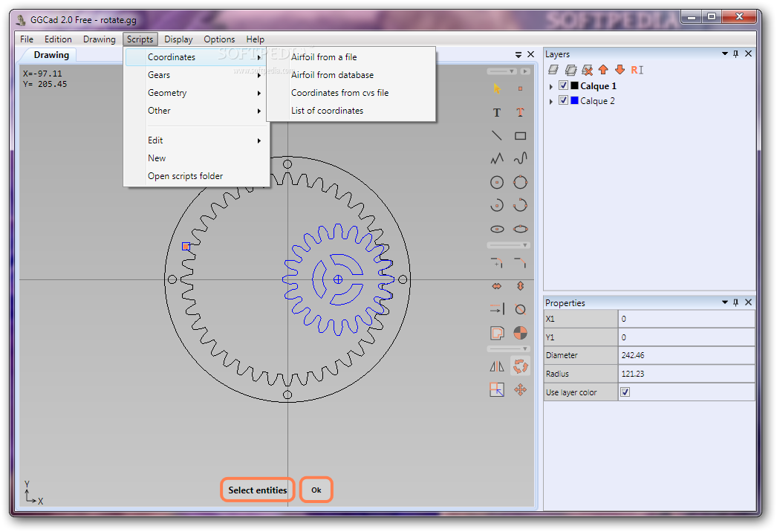
Task: Open the File menu
Action: point(27,39)
